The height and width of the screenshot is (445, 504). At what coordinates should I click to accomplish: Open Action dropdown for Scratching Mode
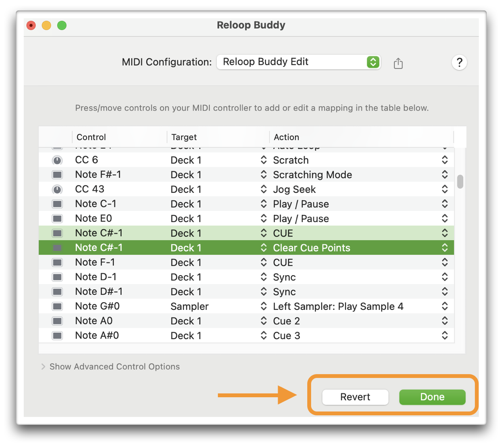[x=445, y=175]
